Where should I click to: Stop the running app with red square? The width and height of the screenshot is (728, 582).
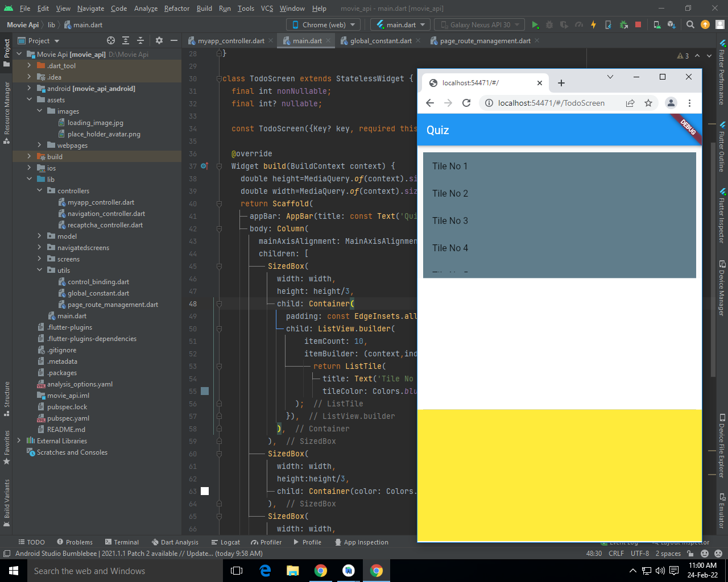pyautogui.click(x=638, y=24)
